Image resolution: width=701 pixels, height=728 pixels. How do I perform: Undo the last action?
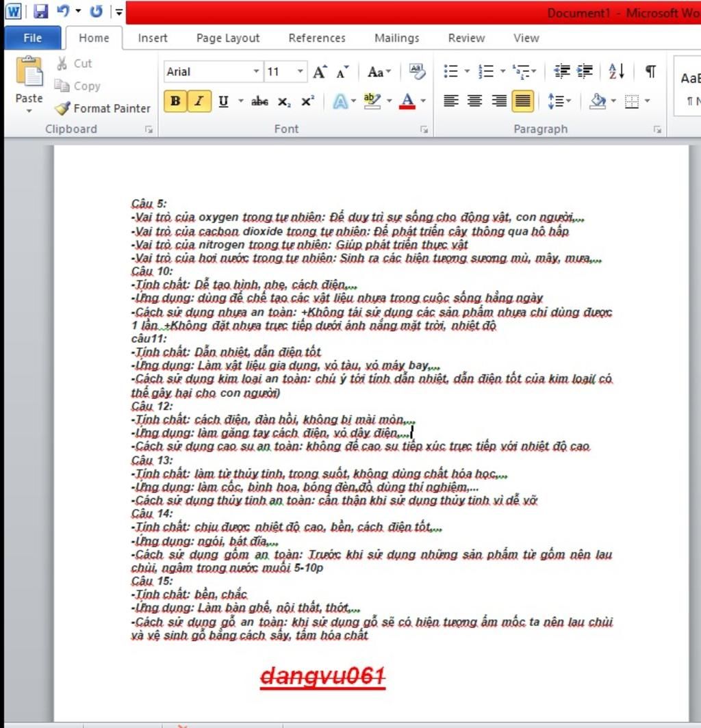(x=63, y=11)
